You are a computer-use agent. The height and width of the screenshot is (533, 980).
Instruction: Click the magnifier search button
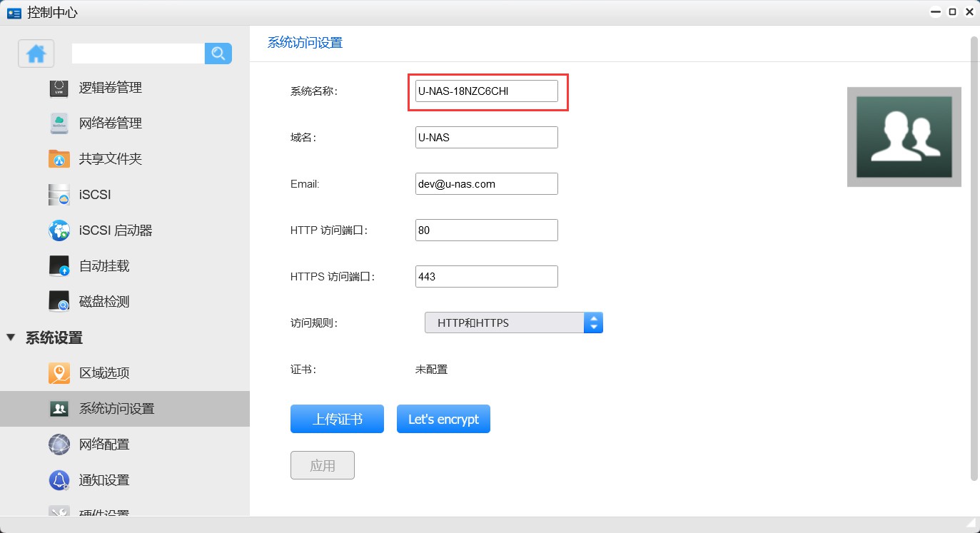(218, 54)
